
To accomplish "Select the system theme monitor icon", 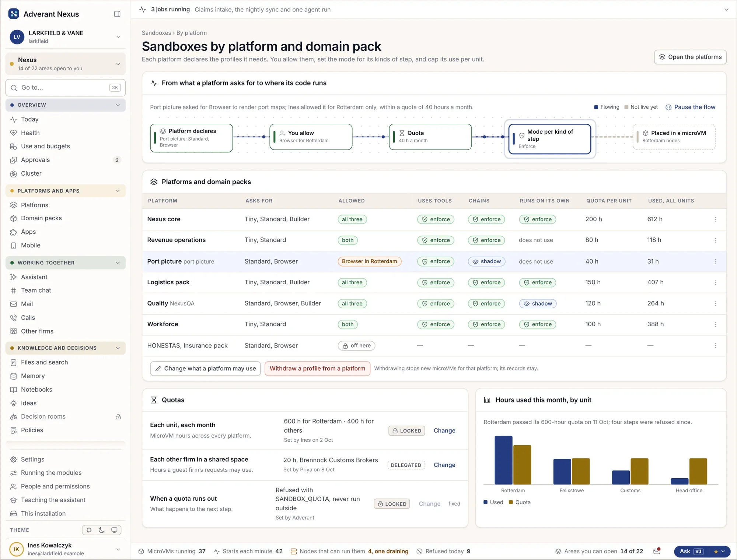I will pos(114,530).
